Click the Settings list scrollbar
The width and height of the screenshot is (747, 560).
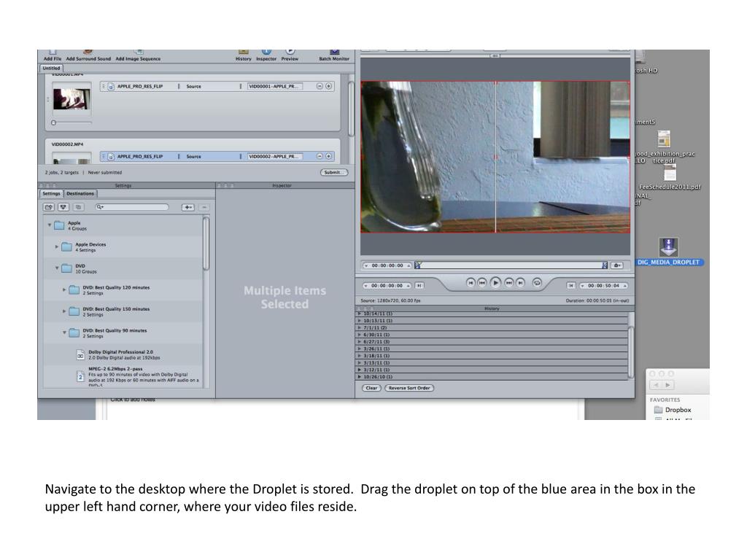pos(206,244)
